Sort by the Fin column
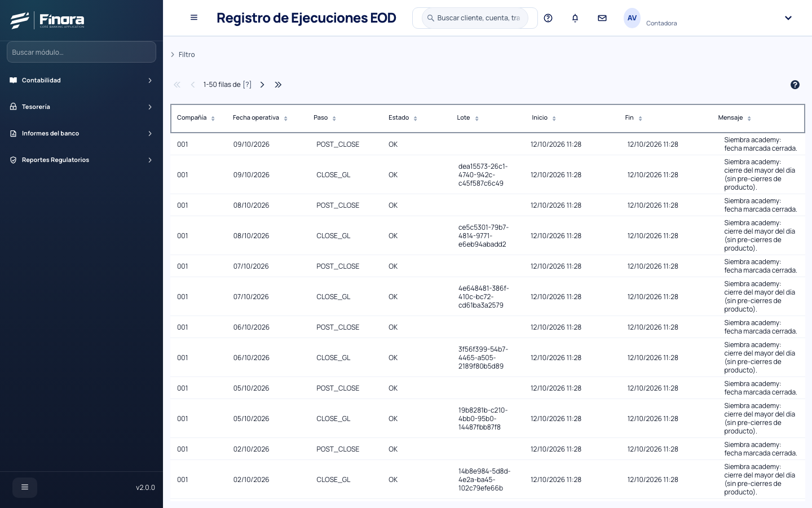The height and width of the screenshot is (508, 812). click(x=633, y=118)
